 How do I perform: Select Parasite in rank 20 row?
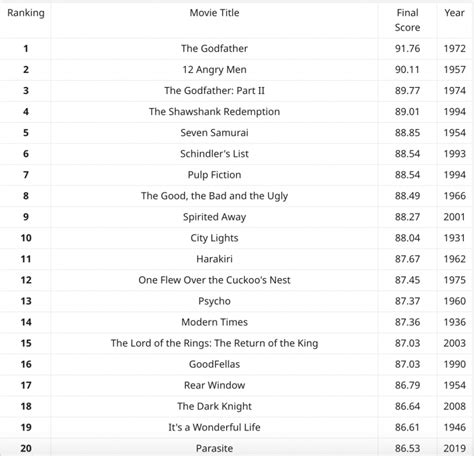click(214, 448)
